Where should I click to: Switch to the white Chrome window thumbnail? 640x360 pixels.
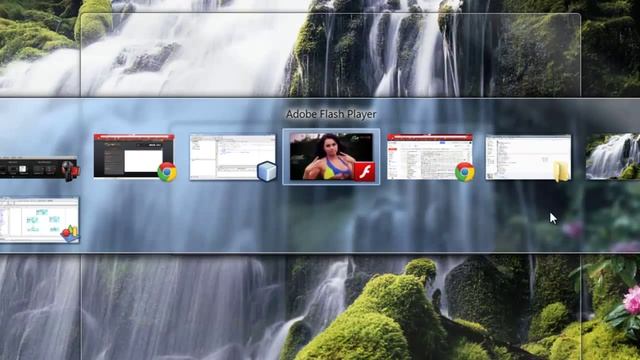tap(429, 157)
